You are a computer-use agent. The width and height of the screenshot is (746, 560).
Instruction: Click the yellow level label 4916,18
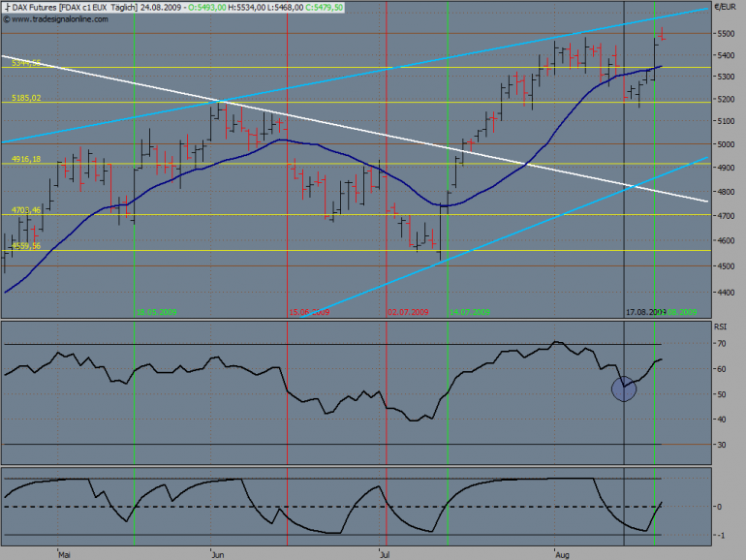click(26, 159)
